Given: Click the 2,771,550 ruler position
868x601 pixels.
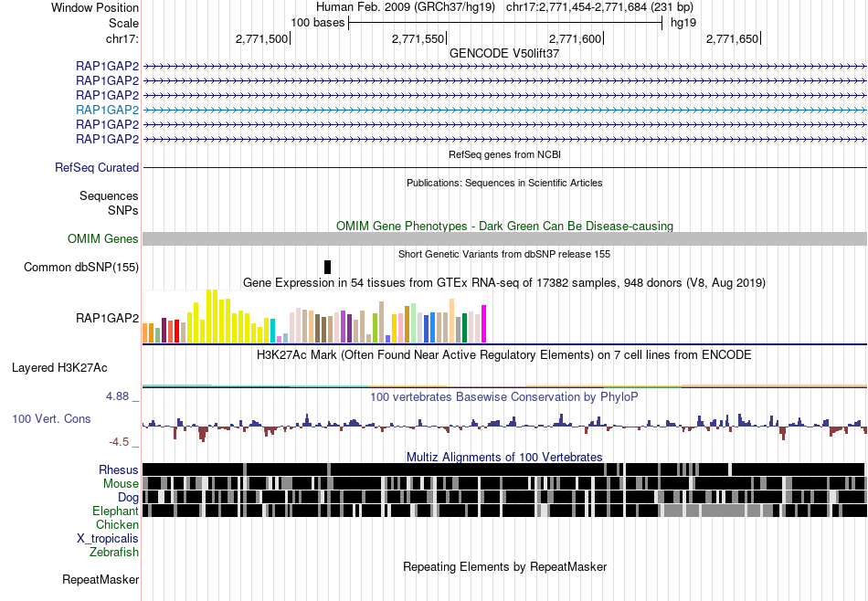Looking at the screenshot, I should [x=418, y=38].
